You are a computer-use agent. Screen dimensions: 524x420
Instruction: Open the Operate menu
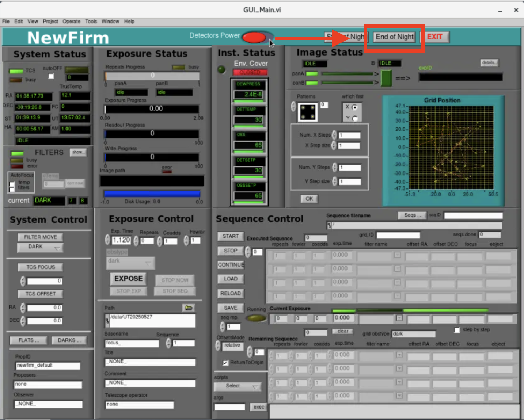coord(71,22)
